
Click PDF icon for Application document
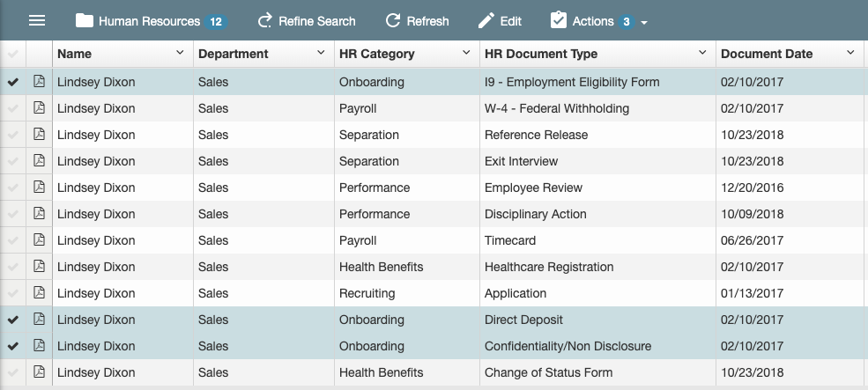click(x=39, y=293)
